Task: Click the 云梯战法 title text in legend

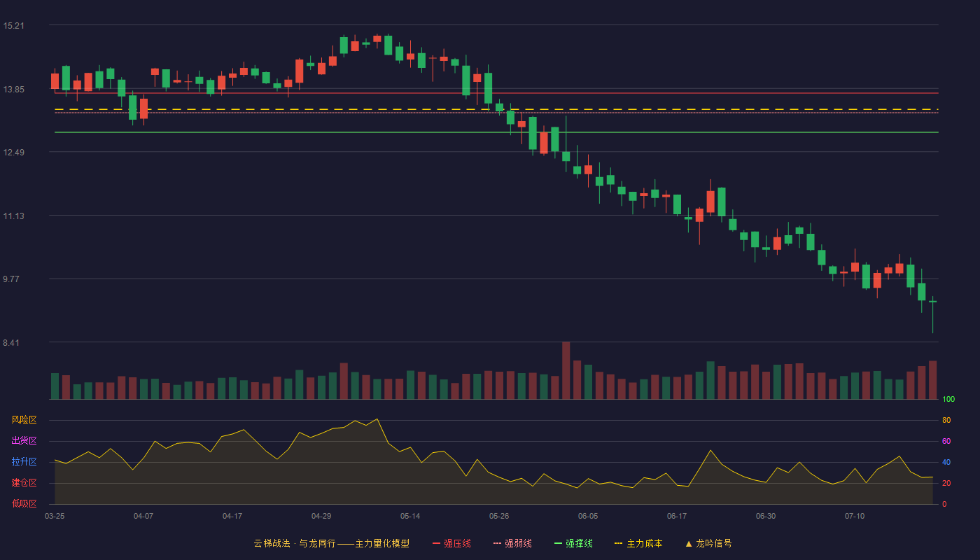Action: (x=272, y=543)
